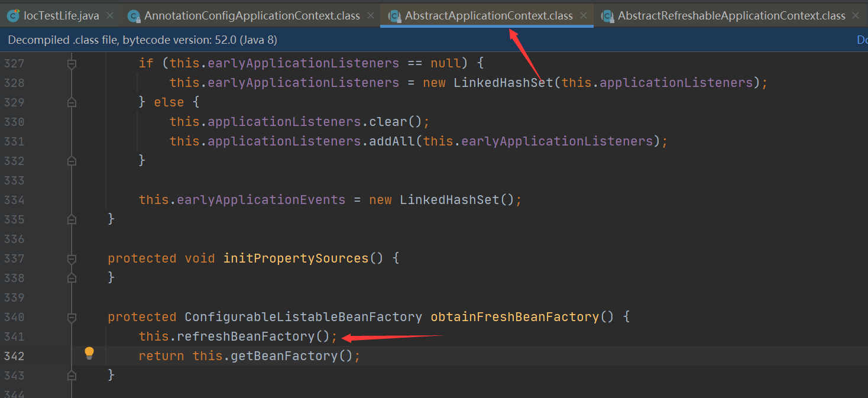Click applicationListeners argument on line 328
Viewport: 868px width, 398px height.
coord(676,83)
